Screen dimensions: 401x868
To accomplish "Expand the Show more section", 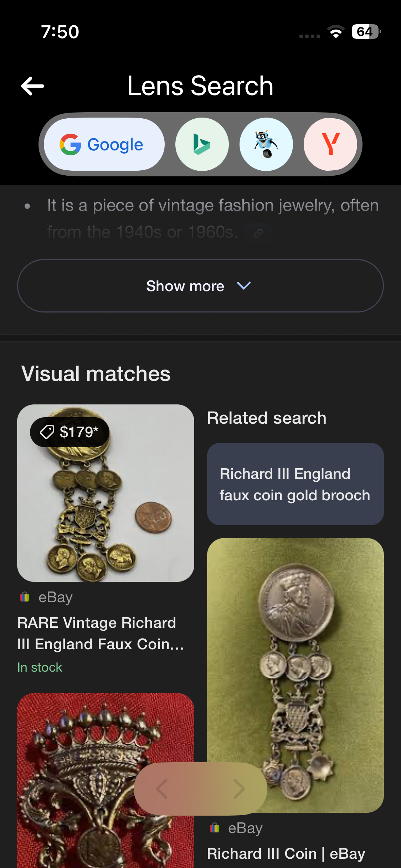I will coord(185,286).
